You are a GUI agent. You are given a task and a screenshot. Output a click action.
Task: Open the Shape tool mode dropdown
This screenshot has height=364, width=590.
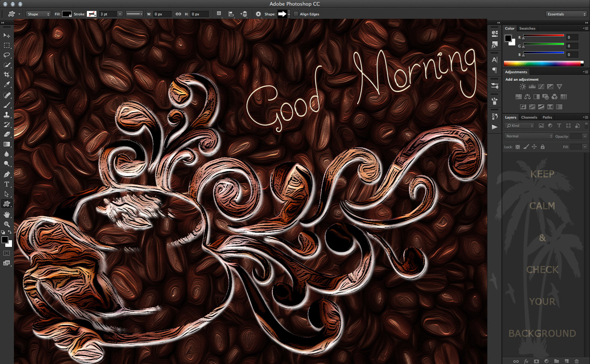tap(38, 14)
